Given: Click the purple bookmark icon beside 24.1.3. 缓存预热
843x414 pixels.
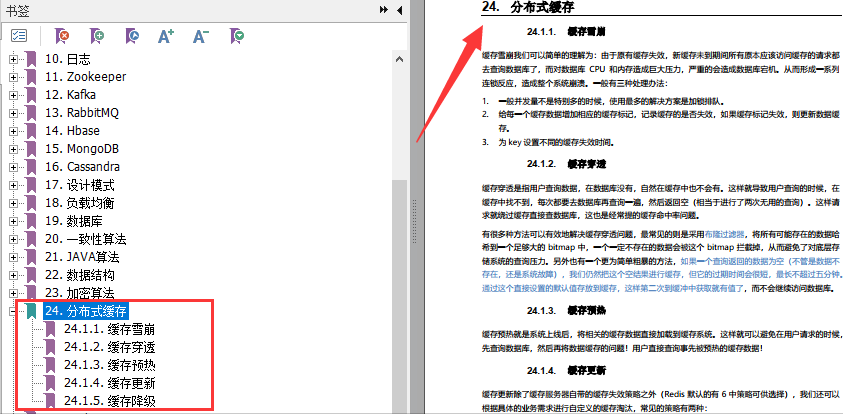Looking at the screenshot, I should (50, 365).
